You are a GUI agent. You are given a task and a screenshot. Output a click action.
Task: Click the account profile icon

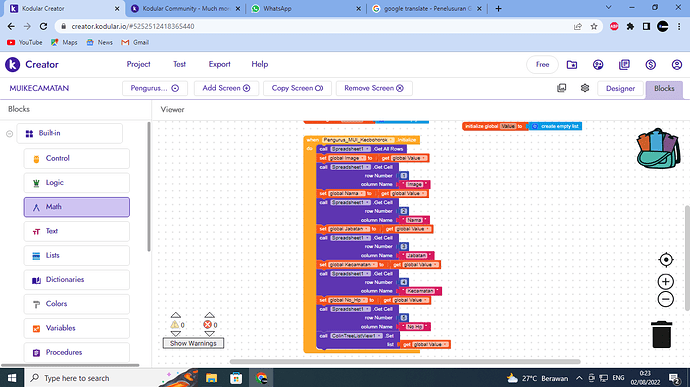point(677,65)
